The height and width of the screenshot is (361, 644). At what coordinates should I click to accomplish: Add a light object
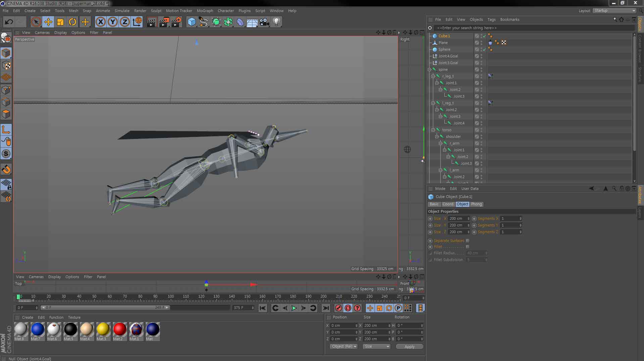277,22
